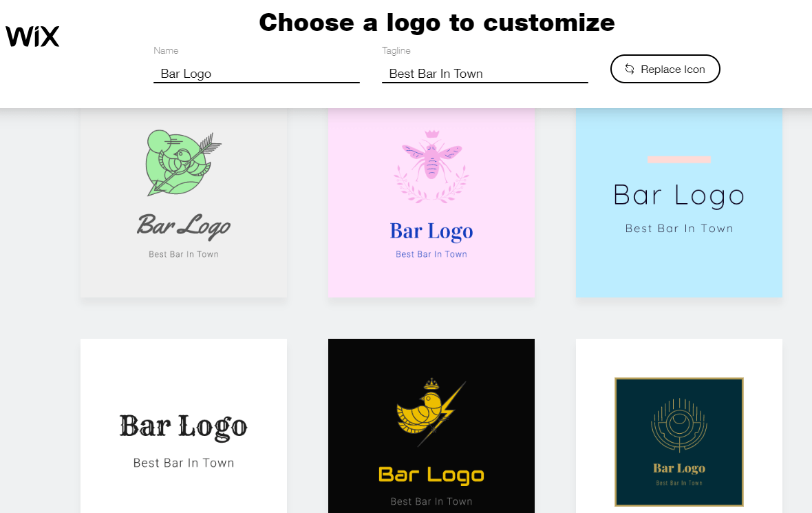Image resolution: width=812 pixels, height=513 pixels.
Task: Click the script Bar Logo text on gray card
Action: point(184,227)
